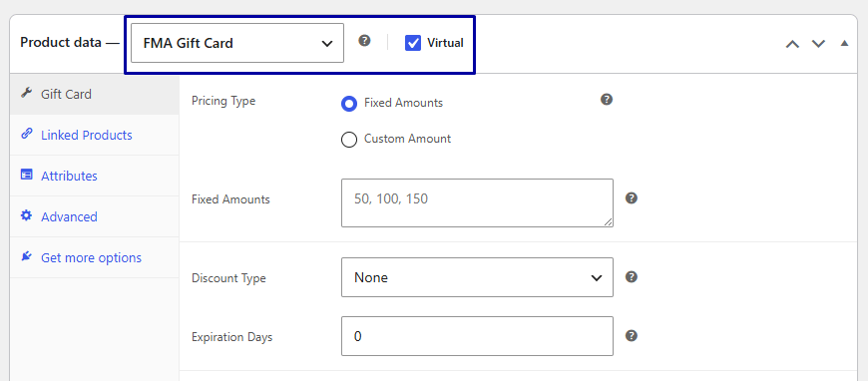
Task: Click the Expiration Days input field
Action: [x=477, y=336]
